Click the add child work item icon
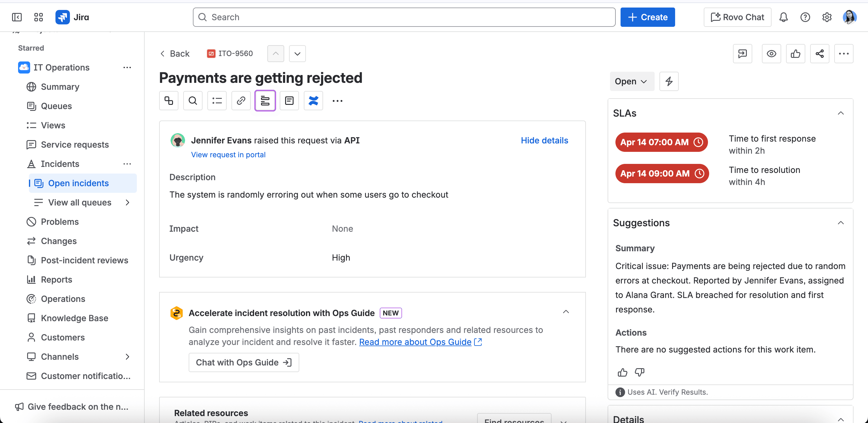This screenshot has width=868, height=423. [168, 100]
